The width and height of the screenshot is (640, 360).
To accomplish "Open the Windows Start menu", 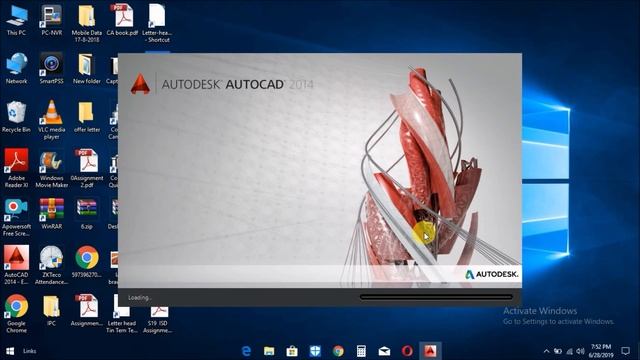I will 10,351.
